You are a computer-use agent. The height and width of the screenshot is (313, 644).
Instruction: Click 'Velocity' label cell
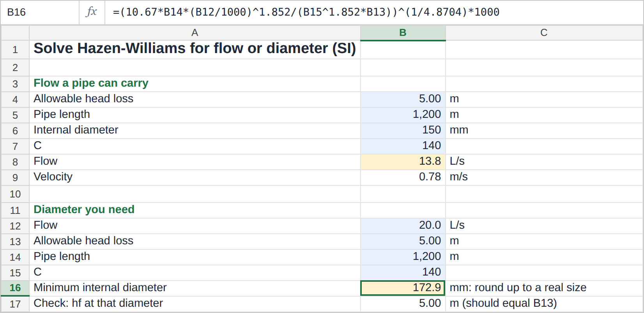pos(195,178)
